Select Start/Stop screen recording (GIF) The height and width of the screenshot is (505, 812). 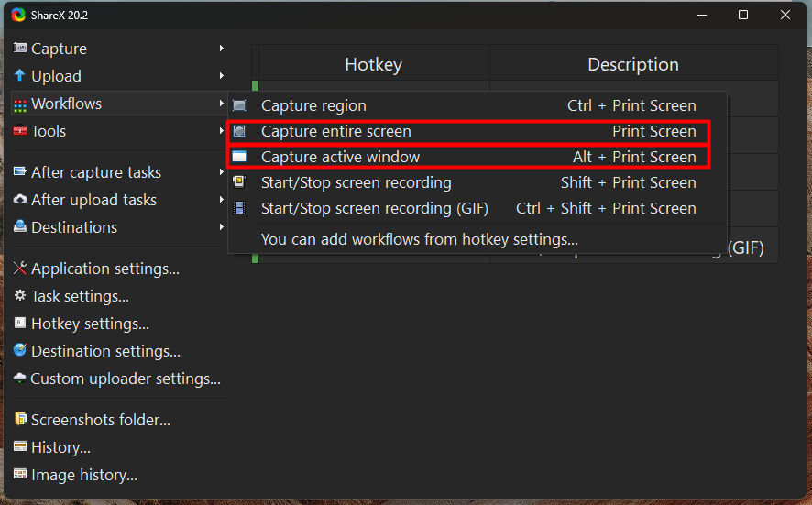(477, 208)
